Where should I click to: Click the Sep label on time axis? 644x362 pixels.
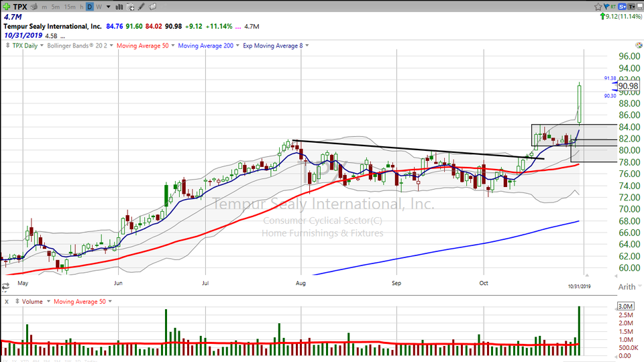click(x=396, y=283)
